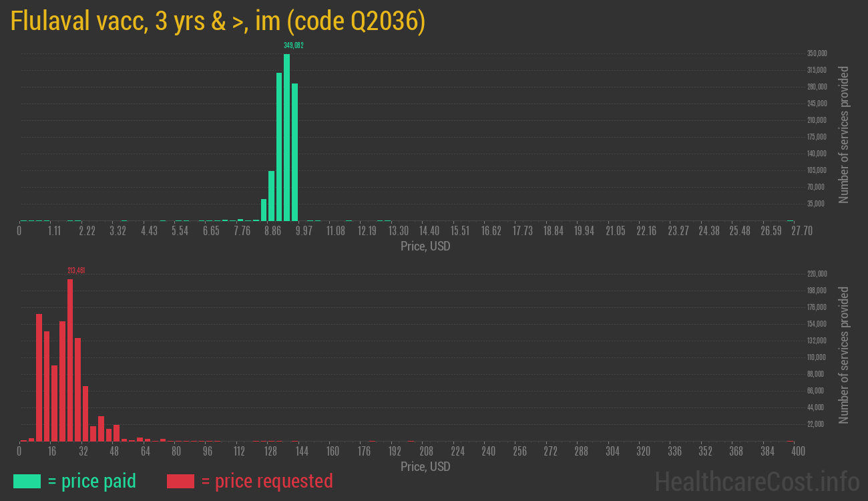Click the red price requested legend swatch
Screen dimensions: 868x501
click(x=180, y=481)
